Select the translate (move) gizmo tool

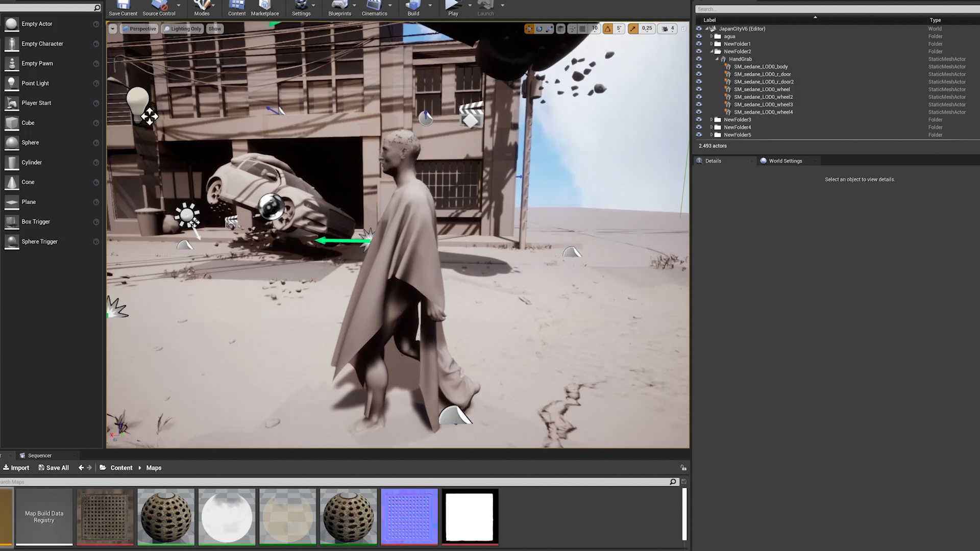pyautogui.click(x=529, y=29)
